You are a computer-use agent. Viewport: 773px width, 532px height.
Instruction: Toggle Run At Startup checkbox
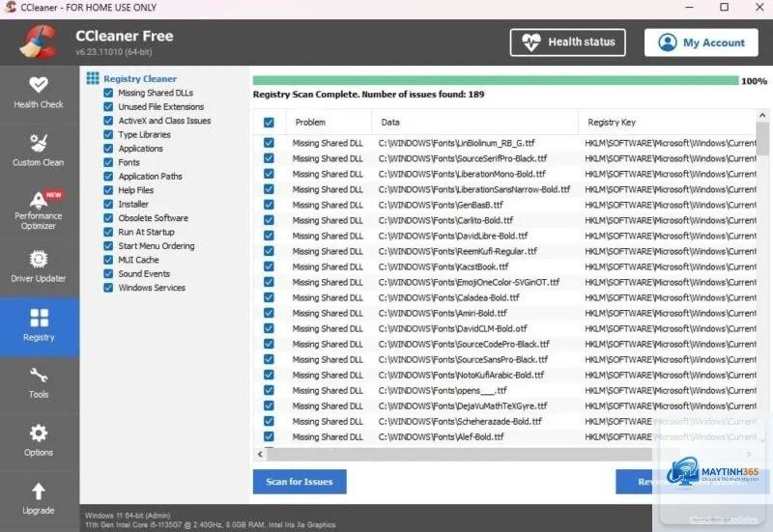click(x=108, y=232)
